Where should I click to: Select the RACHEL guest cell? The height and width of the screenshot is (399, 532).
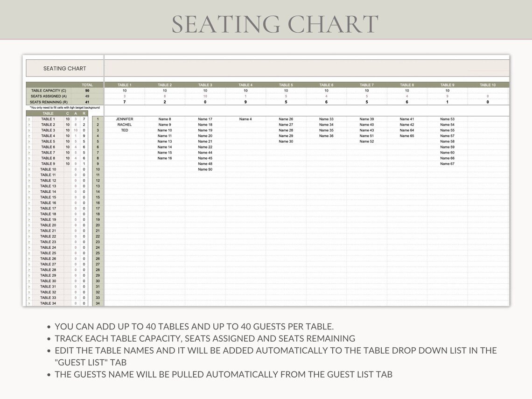125,125
